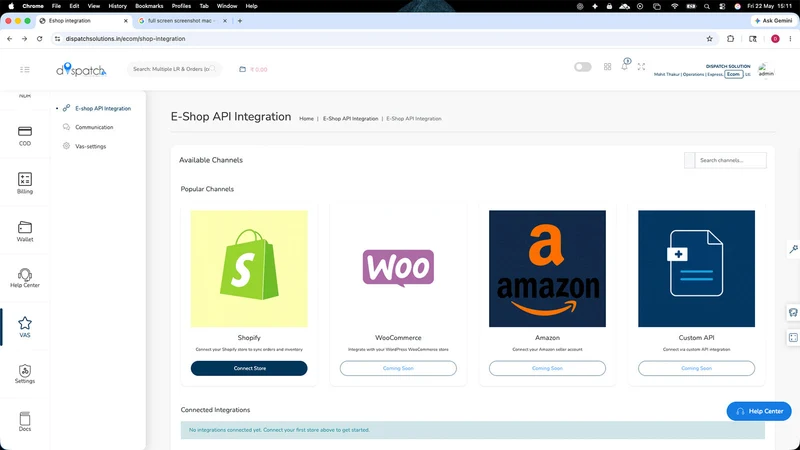The image size is (800, 450).
Task: Open the admin profile menu
Action: [x=766, y=70]
